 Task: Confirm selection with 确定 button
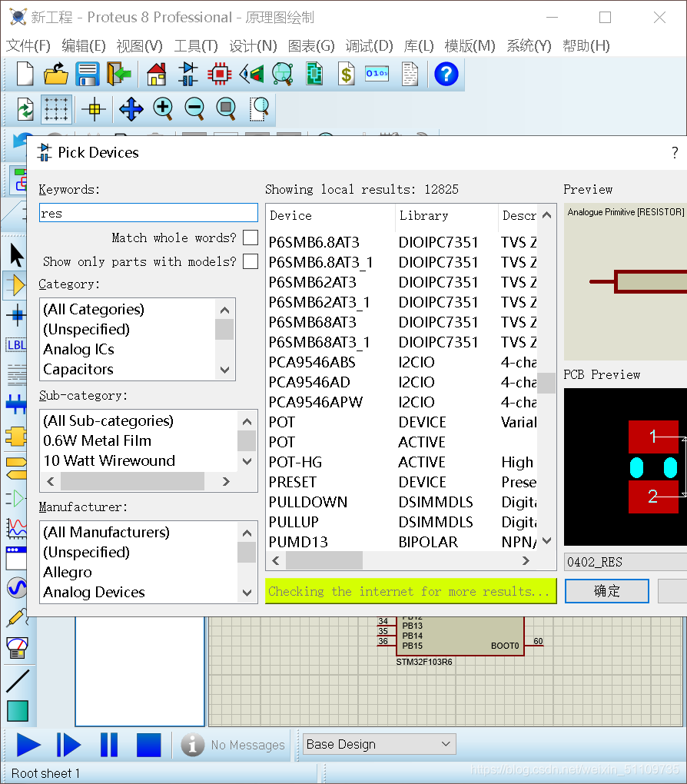(x=607, y=591)
